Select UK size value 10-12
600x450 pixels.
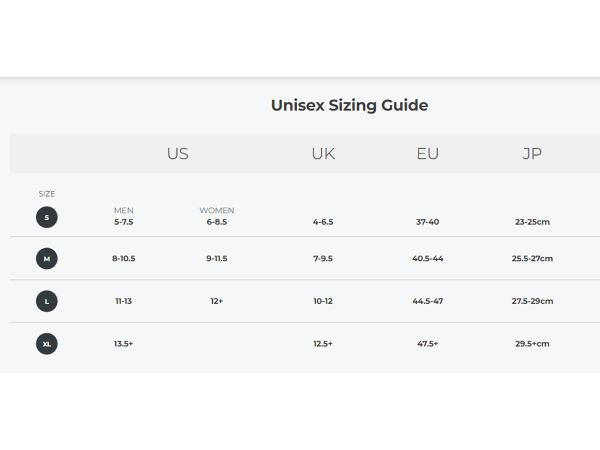coord(323,301)
